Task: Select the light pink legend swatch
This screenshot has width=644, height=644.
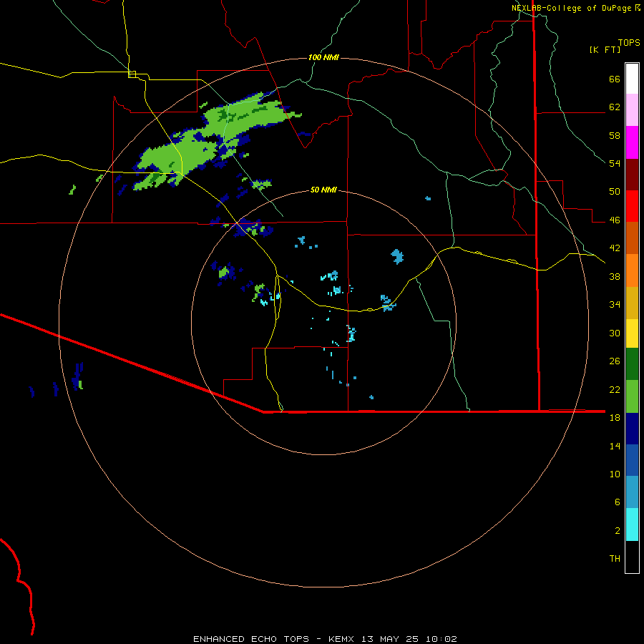Action: click(632, 109)
